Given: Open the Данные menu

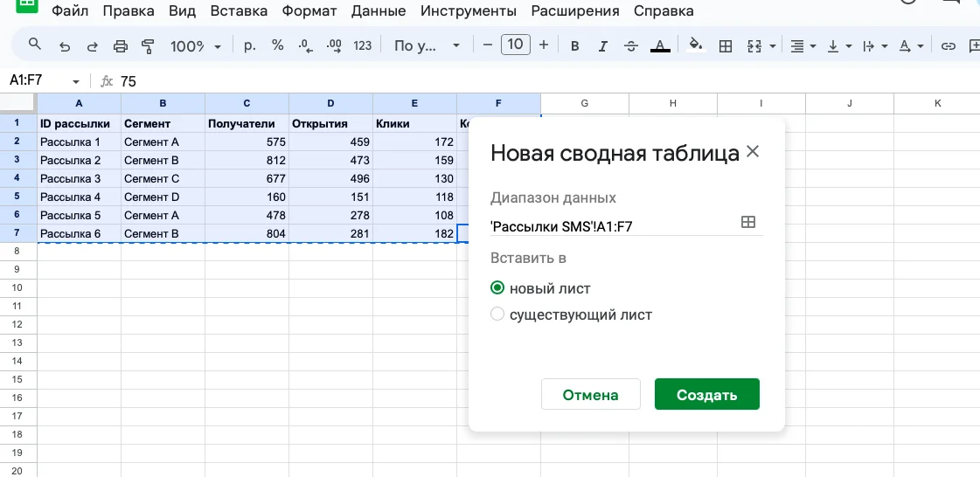Looking at the screenshot, I should click(379, 11).
